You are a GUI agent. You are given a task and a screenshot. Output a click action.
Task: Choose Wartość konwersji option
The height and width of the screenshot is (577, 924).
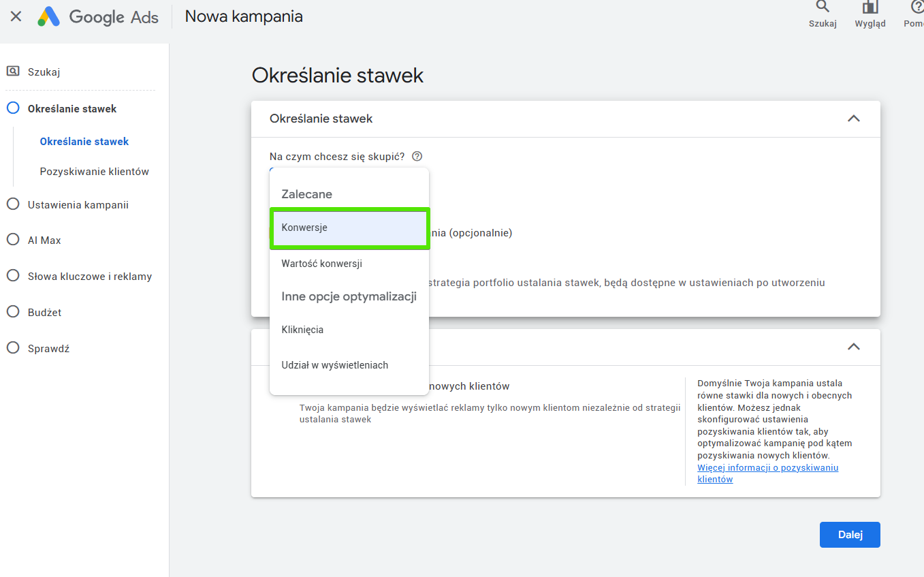(x=321, y=264)
